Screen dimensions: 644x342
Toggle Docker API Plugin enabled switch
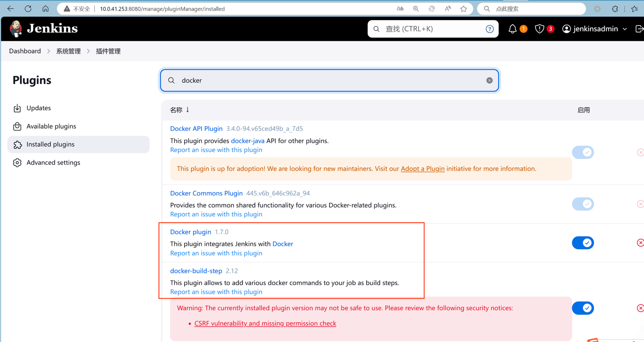pyautogui.click(x=583, y=152)
